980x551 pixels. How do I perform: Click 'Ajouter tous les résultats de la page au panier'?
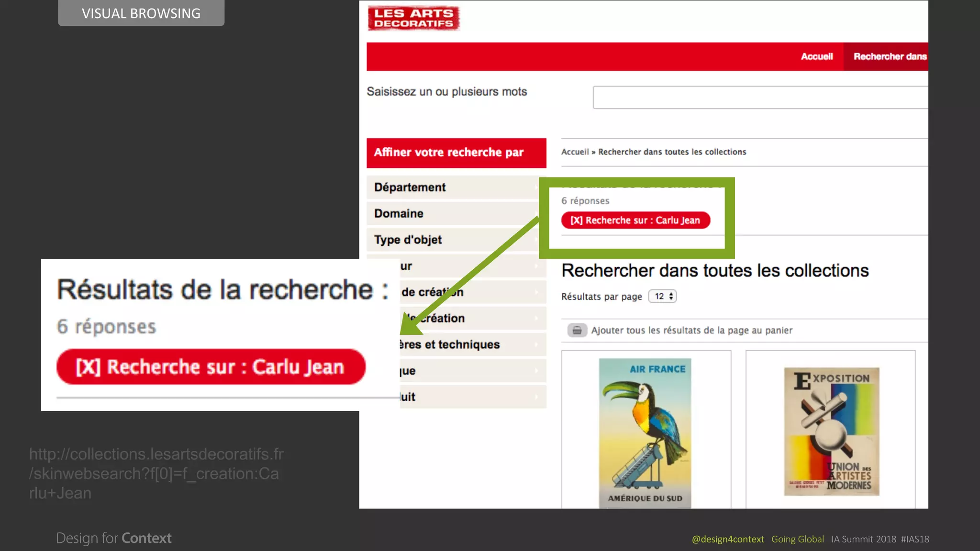(691, 330)
